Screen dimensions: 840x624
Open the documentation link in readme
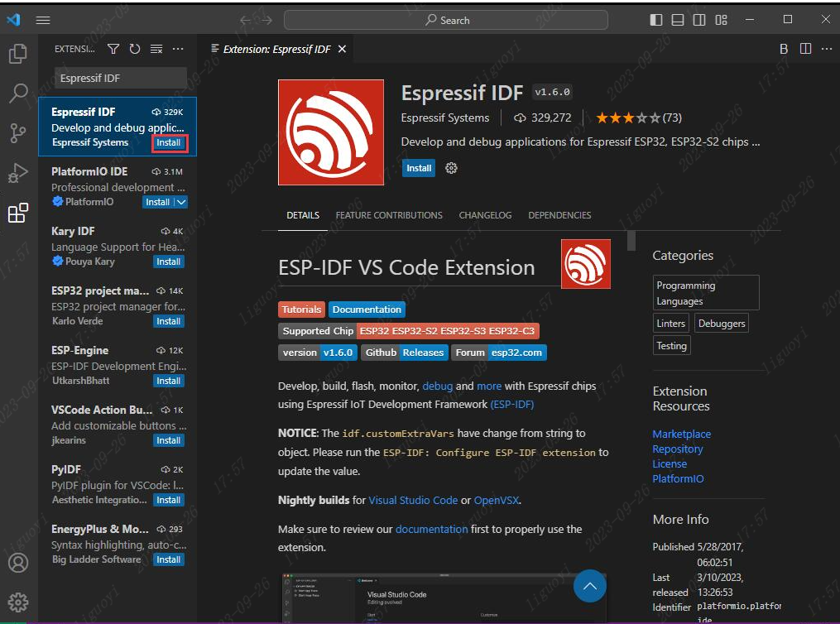coord(432,529)
